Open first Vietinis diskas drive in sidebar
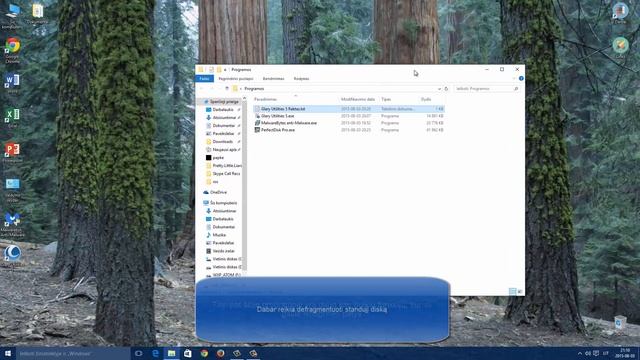This screenshot has width=640, height=360. click(225, 259)
